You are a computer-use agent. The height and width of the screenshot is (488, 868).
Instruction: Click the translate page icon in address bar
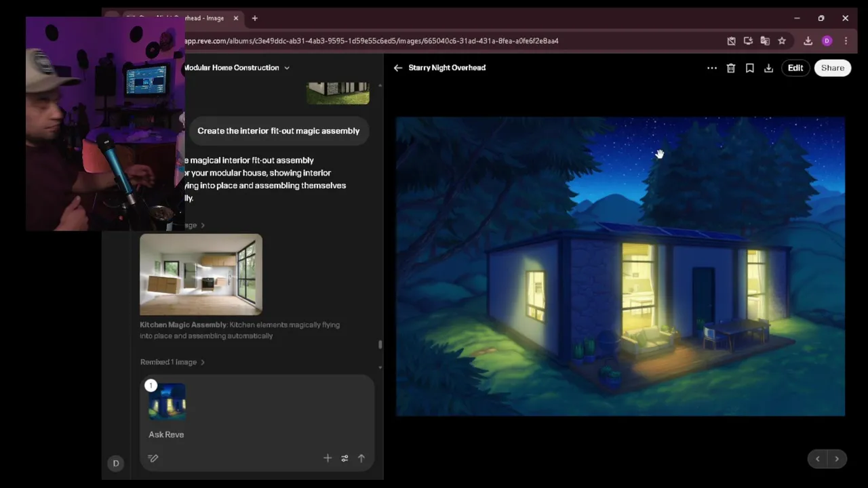pyautogui.click(x=765, y=41)
